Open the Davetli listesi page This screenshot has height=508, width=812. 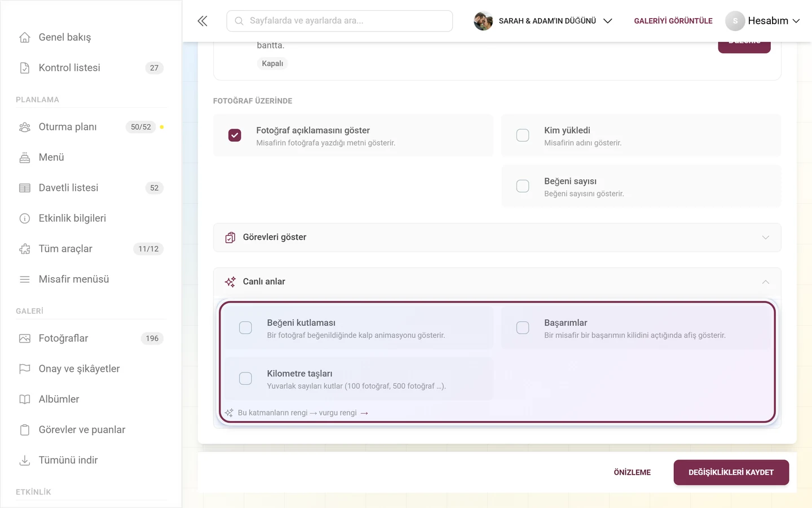pos(91,188)
